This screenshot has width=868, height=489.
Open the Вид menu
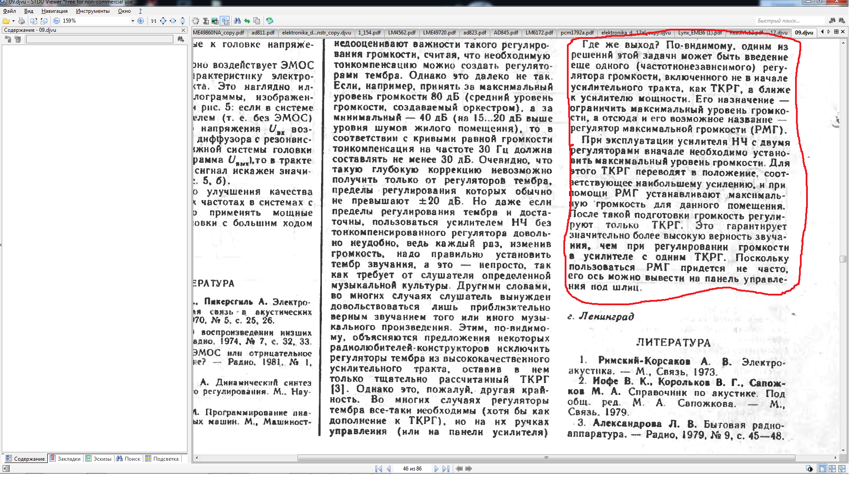pyautogui.click(x=29, y=11)
